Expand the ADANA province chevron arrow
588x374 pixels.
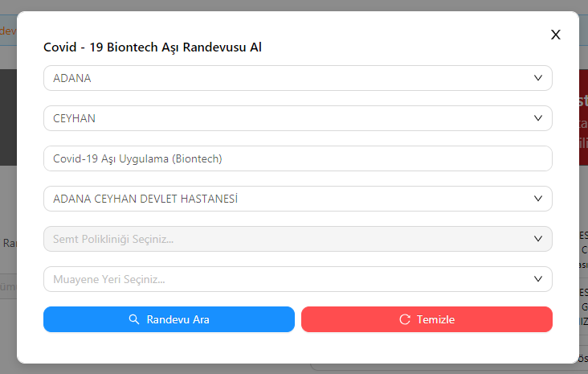[538, 78]
